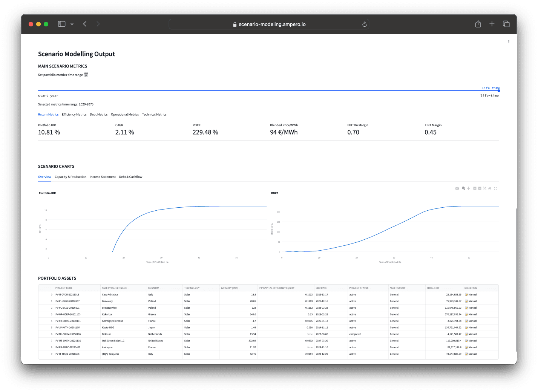Download ROCE chart as PNG camera icon

(x=457, y=188)
